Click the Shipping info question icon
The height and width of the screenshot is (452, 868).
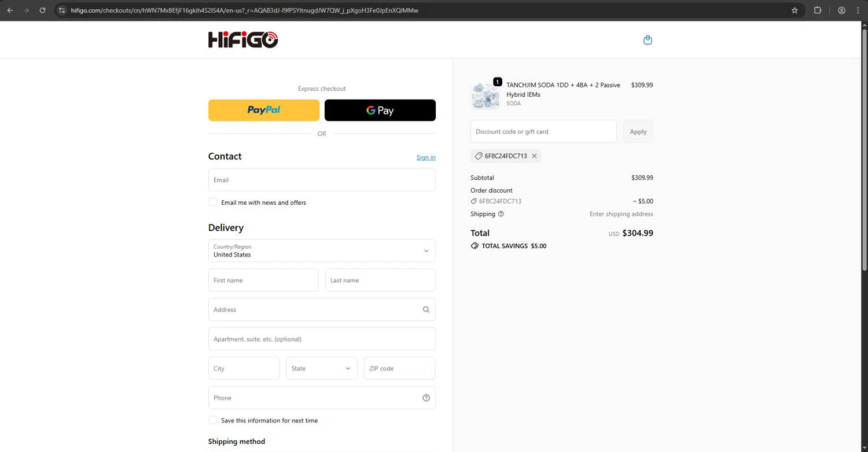click(501, 214)
